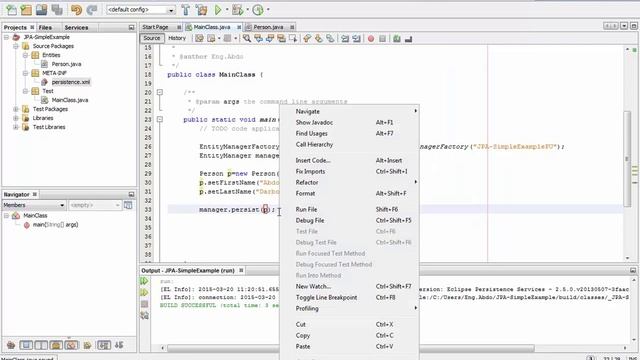Viewport: 640px width, 360px height.
Task: Collapse the fold on code line 23
Action: pos(160,119)
